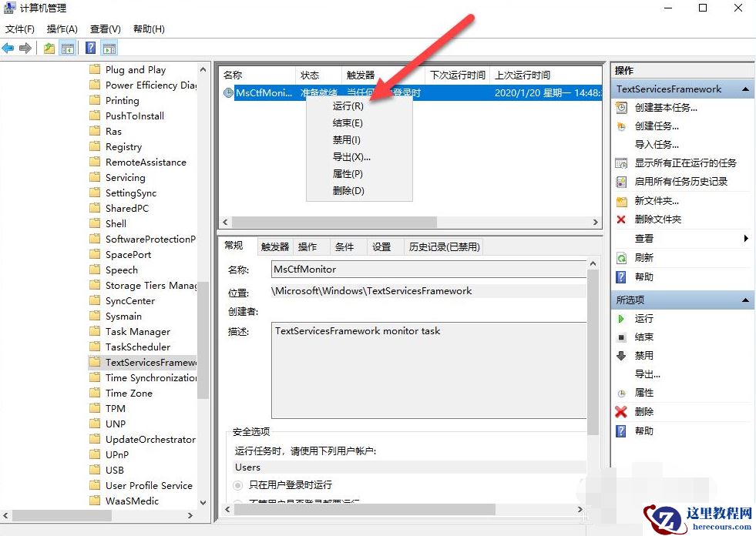Click the export list toolbar icon
Viewport: 756px width, 536px height.
point(48,48)
